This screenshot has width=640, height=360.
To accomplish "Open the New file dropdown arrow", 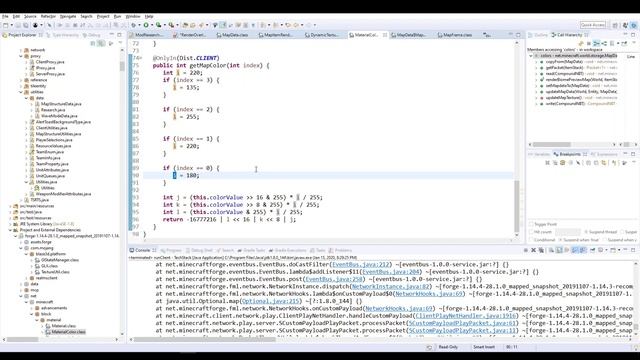I will pos(12,25).
